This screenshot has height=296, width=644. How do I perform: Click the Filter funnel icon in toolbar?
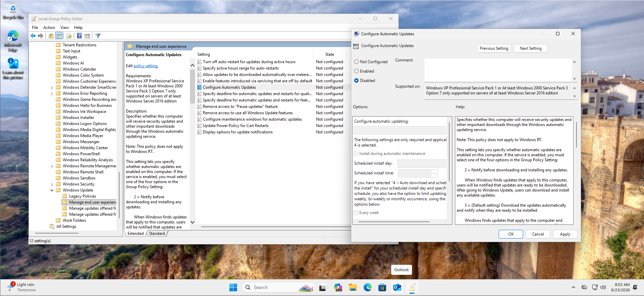tap(98, 36)
